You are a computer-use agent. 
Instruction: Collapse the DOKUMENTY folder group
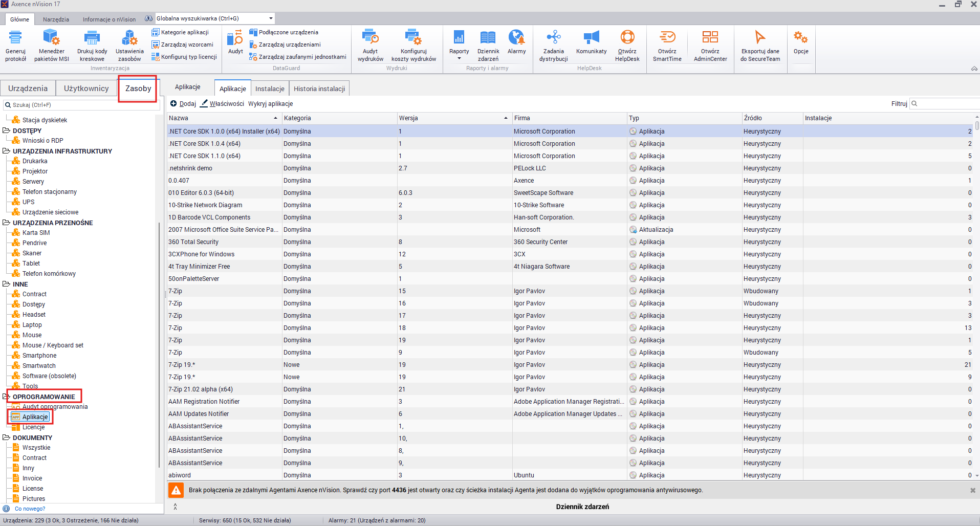pyautogui.click(x=7, y=437)
